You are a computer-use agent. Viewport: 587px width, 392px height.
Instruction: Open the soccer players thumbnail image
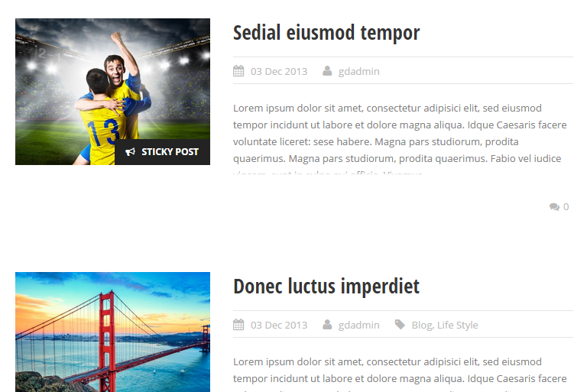pos(112,92)
